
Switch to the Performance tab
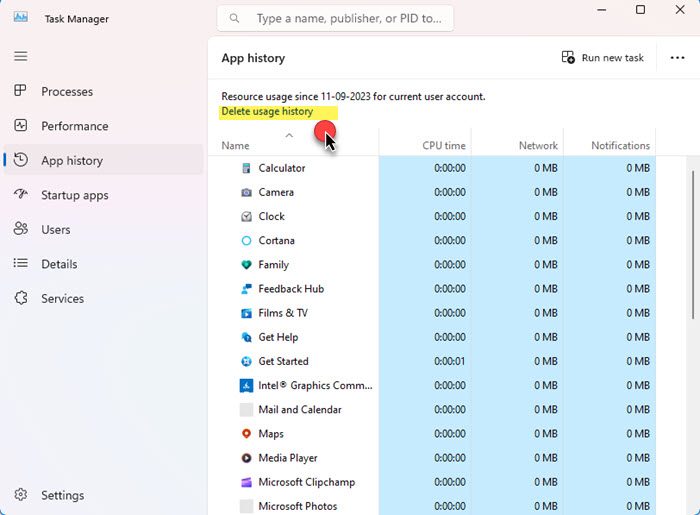(x=104, y=126)
